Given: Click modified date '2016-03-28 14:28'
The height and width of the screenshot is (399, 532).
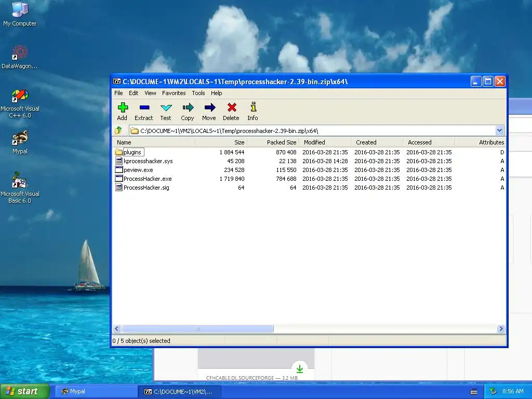Looking at the screenshot, I should 325,161.
